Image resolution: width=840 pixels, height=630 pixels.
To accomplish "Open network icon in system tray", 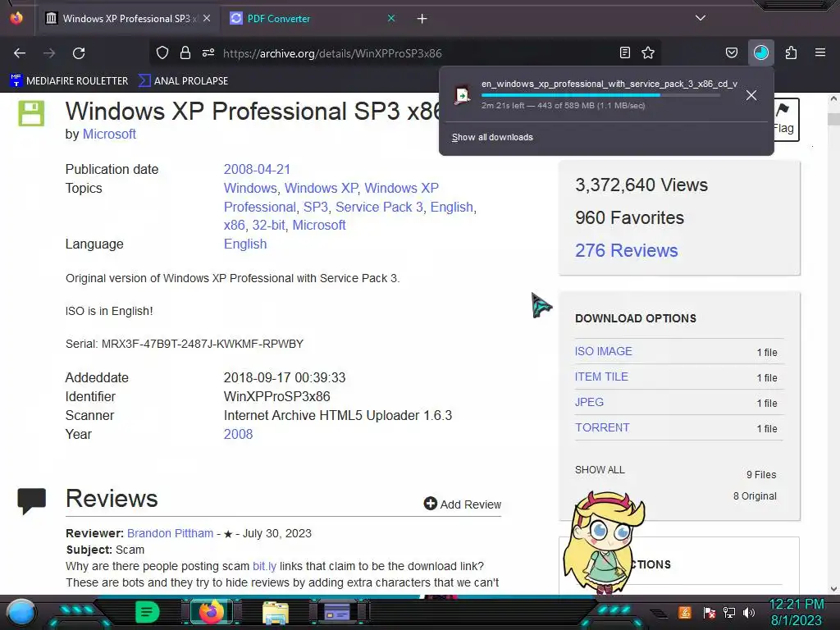I will pos(729,612).
